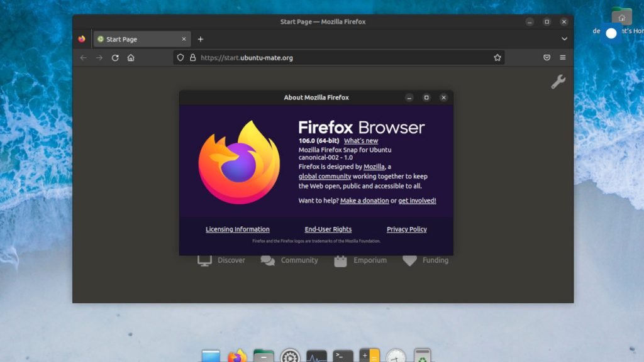Open Licensing Information
Image resolution: width=644 pixels, height=362 pixels.
pos(237,229)
